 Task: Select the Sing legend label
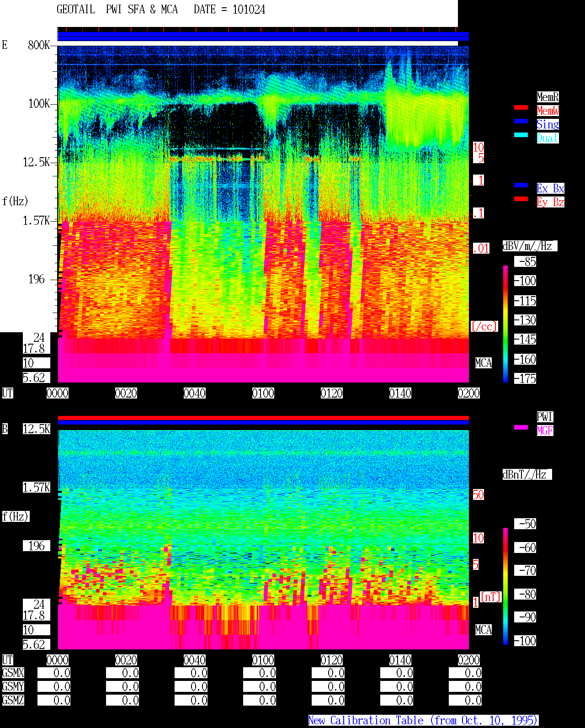coord(548,124)
